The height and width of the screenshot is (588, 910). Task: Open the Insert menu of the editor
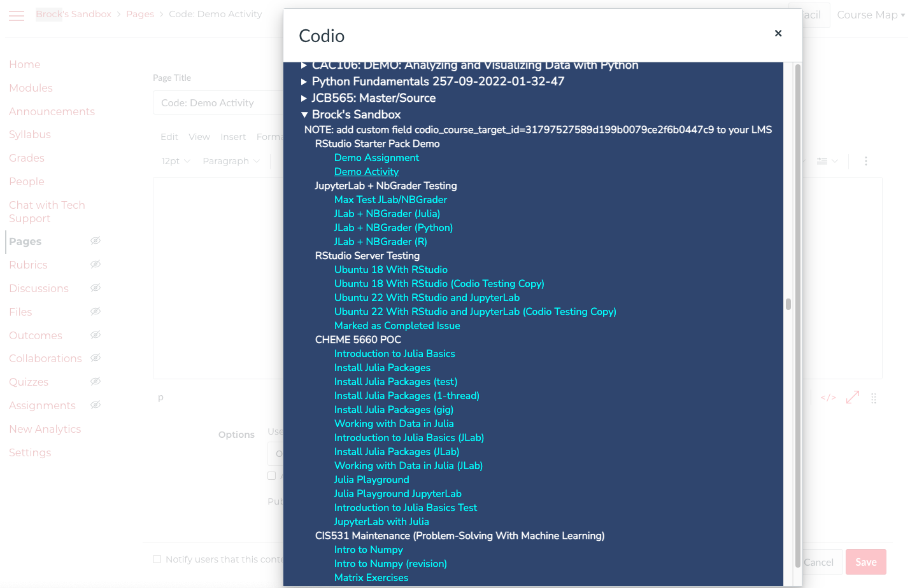[233, 137]
